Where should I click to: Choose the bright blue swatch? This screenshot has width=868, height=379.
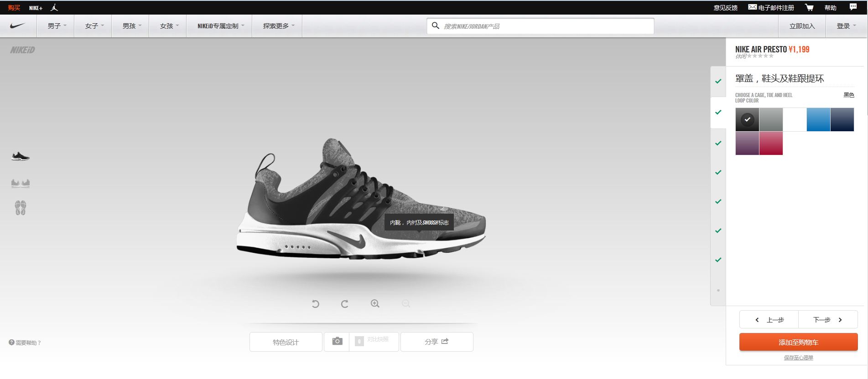(818, 120)
